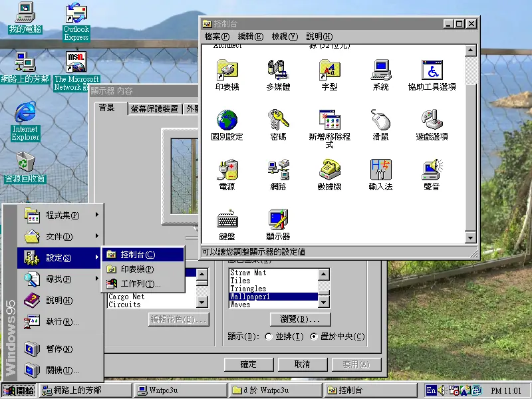This screenshot has height=399, width=532.
Task: Switch to the 控制台 taskbar button
Action: coord(371,390)
